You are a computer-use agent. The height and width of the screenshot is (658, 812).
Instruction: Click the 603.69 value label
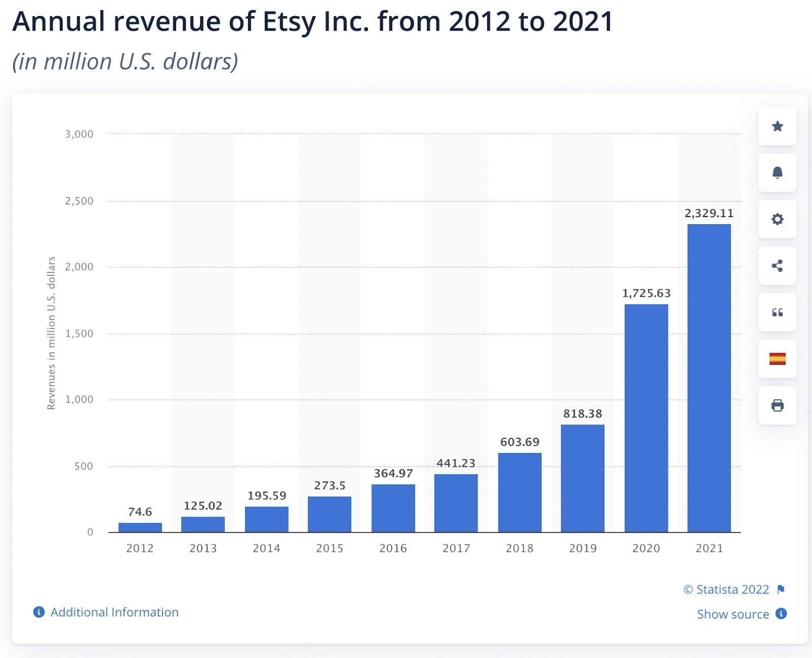(x=520, y=442)
